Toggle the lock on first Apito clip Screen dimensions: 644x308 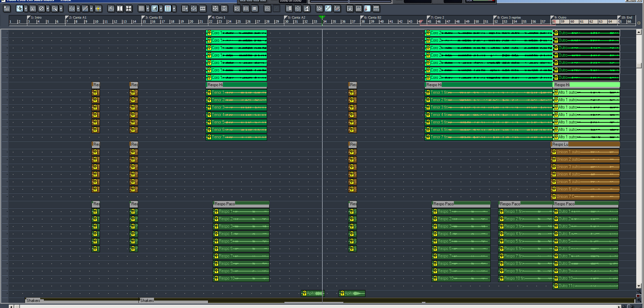click(x=304, y=293)
